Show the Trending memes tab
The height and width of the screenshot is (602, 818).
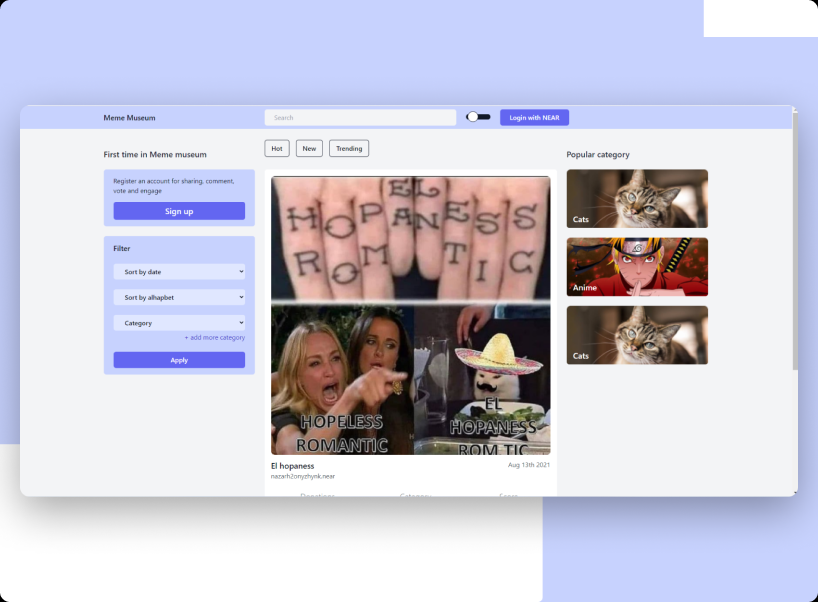tap(349, 148)
